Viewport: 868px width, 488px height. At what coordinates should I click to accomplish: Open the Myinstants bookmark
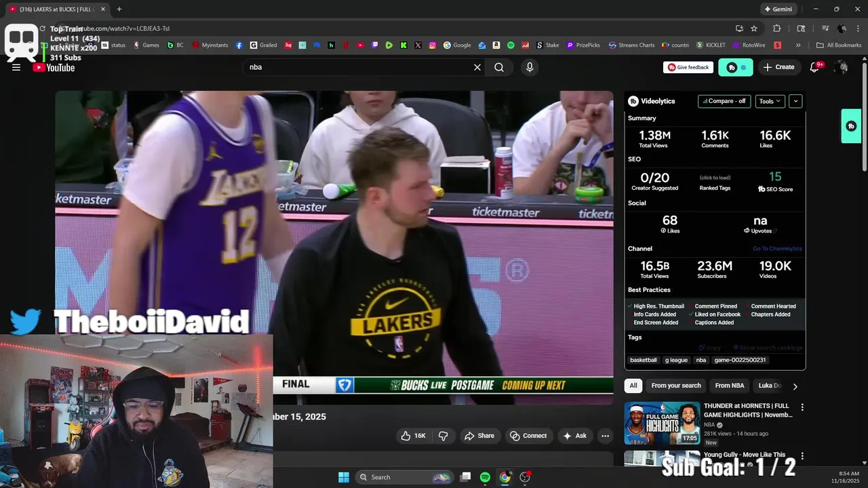210,45
